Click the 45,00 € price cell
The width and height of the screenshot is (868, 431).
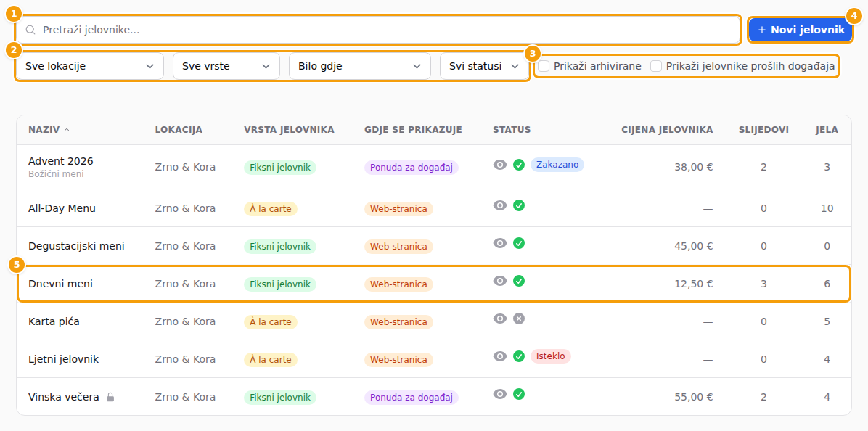[x=694, y=246]
